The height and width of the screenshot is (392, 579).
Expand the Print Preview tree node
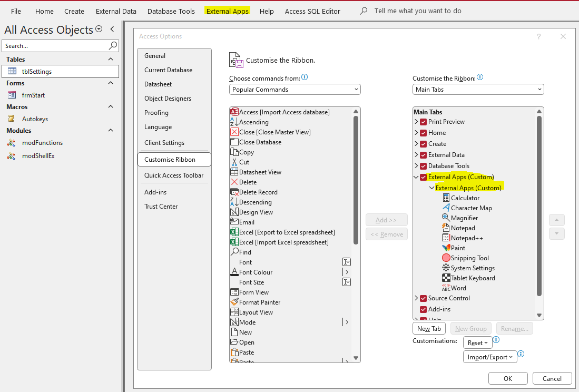click(x=416, y=121)
